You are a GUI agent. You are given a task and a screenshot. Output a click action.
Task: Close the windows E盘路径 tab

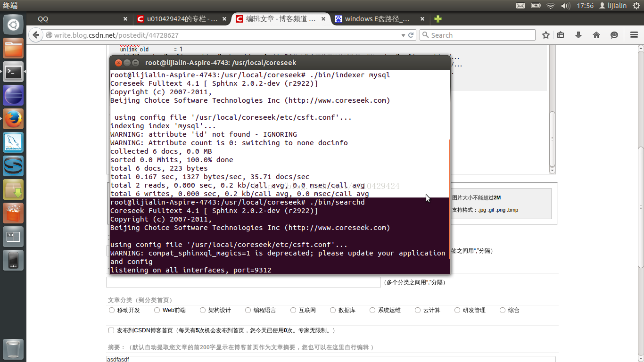click(x=422, y=19)
